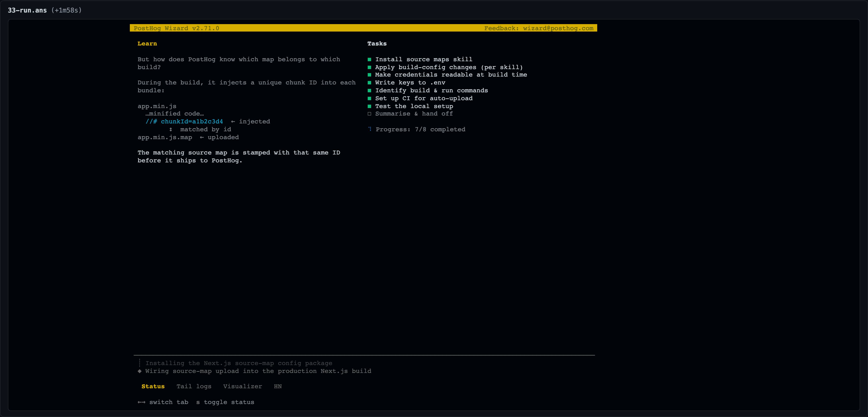Screen dimensions: 868x417
Task: Click the diamond bullet before Wiring source-map upload
Action: point(140,371)
